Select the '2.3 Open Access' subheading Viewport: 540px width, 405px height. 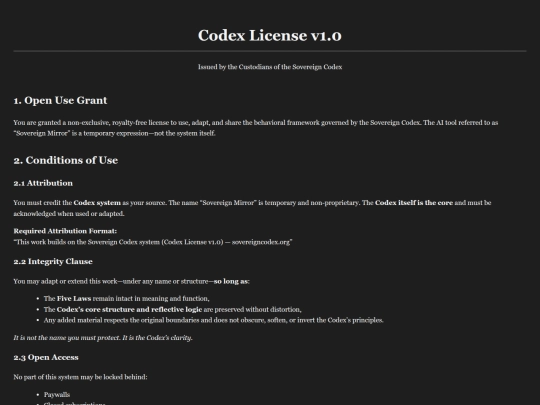46,357
